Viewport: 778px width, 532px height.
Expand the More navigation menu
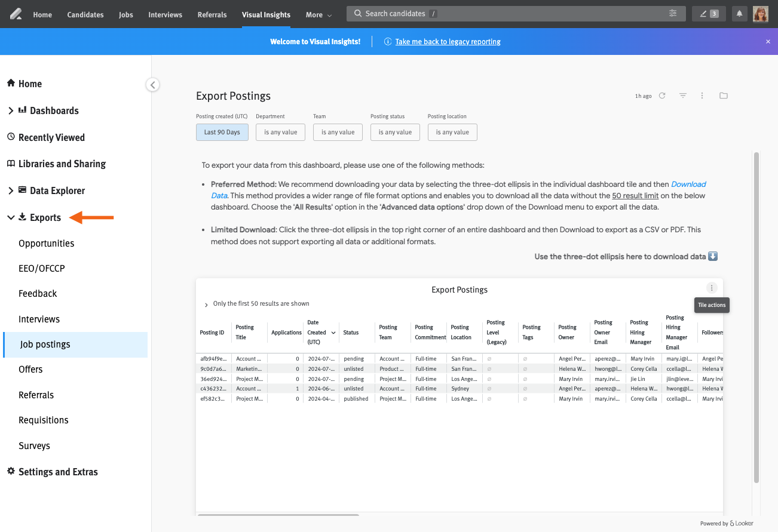click(318, 14)
